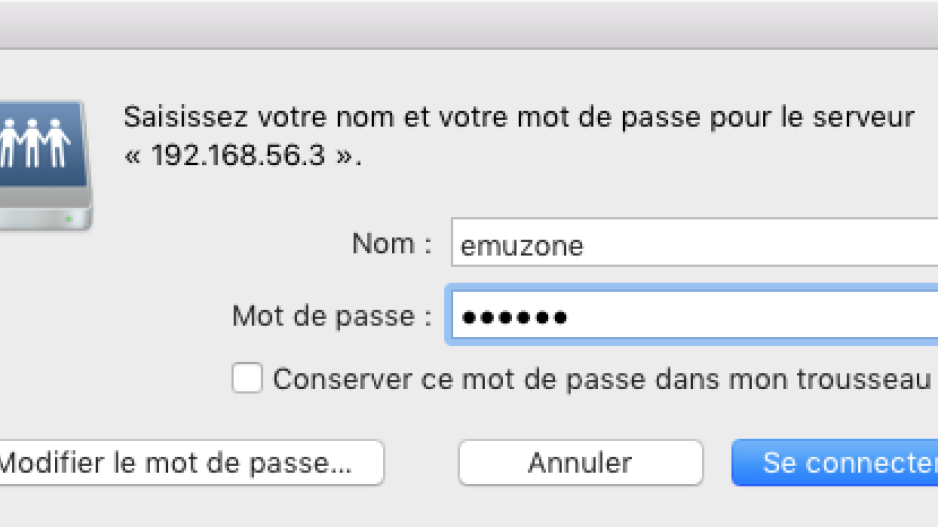Click the Se connecter button
Image resolution: width=938 pixels, height=527 pixels.
coord(835,462)
